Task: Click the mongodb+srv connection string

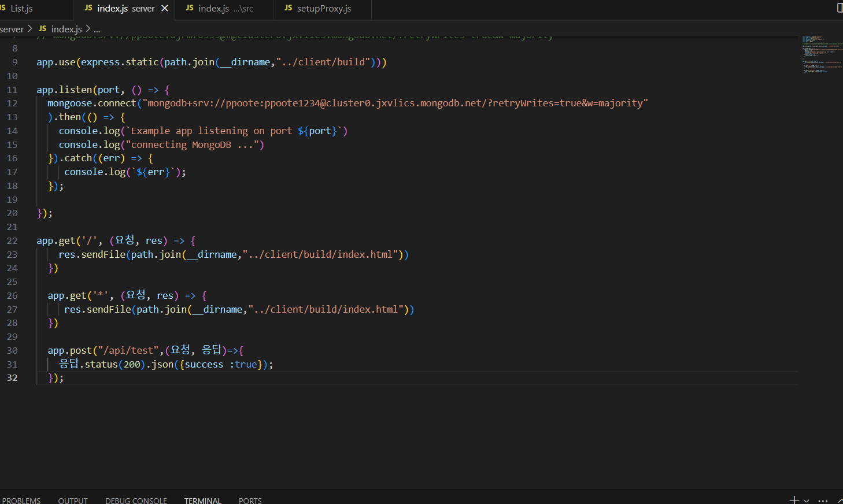Action: coord(395,103)
